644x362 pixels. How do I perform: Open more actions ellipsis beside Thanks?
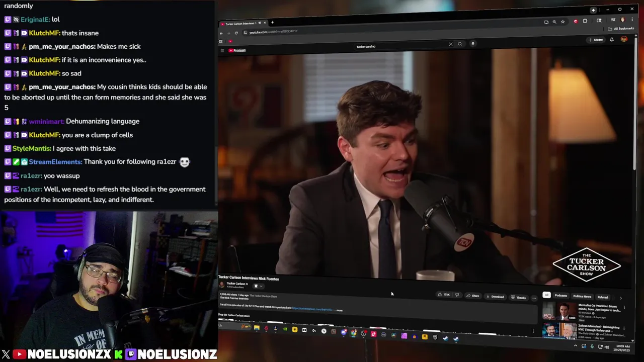[534, 298]
